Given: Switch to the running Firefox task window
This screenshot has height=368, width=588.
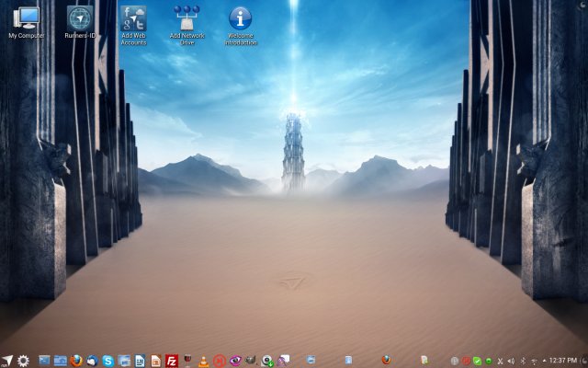Looking at the screenshot, I should click(386, 360).
